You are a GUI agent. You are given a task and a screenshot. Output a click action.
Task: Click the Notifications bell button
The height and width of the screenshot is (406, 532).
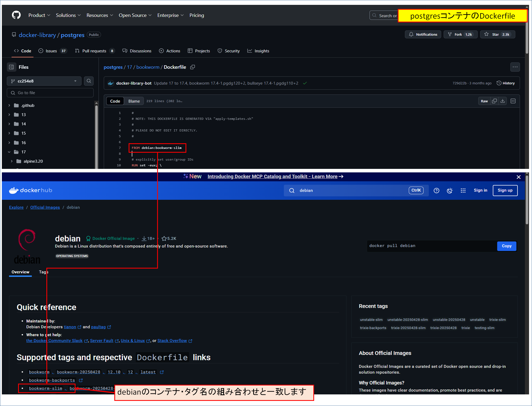coord(423,34)
